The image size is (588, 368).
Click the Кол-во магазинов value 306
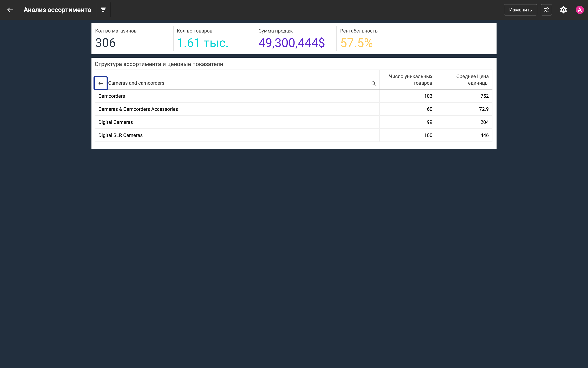click(x=105, y=43)
